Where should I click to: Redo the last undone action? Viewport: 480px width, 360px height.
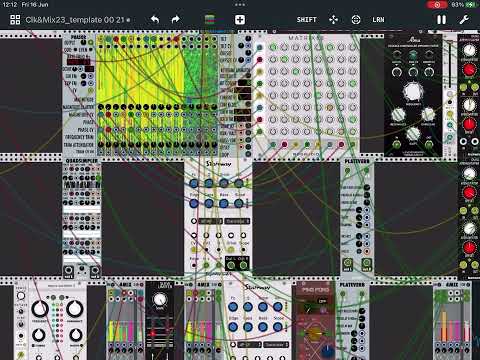click(176, 19)
